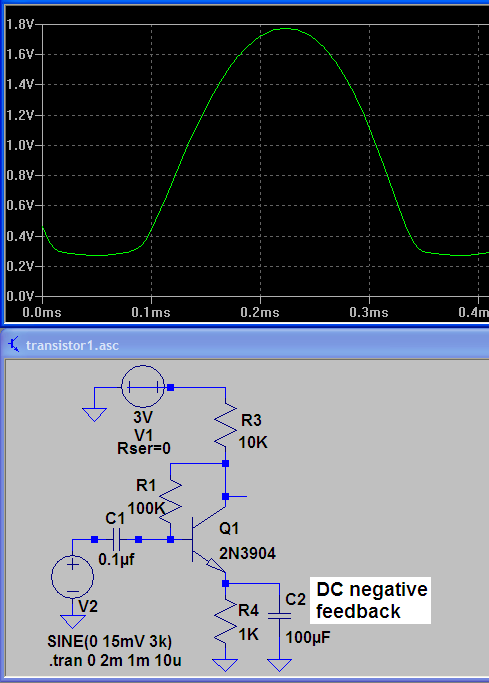The height and width of the screenshot is (683, 489).
Task: Click the collector output node stub wire
Action: click(x=236, y=496)
